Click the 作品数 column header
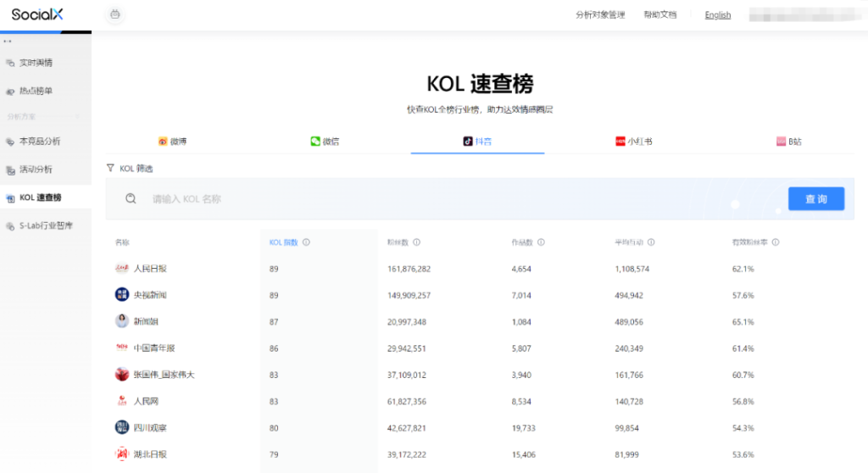 tap(522, 242)
